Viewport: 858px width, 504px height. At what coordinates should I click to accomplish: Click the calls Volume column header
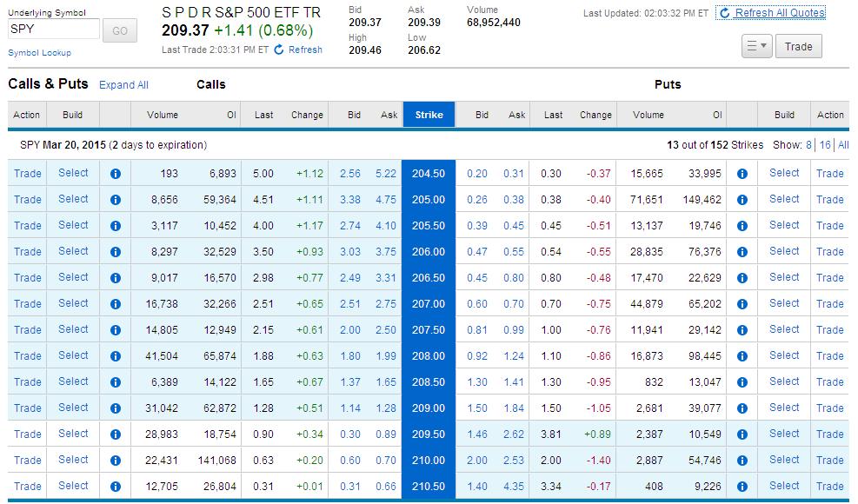163,115
